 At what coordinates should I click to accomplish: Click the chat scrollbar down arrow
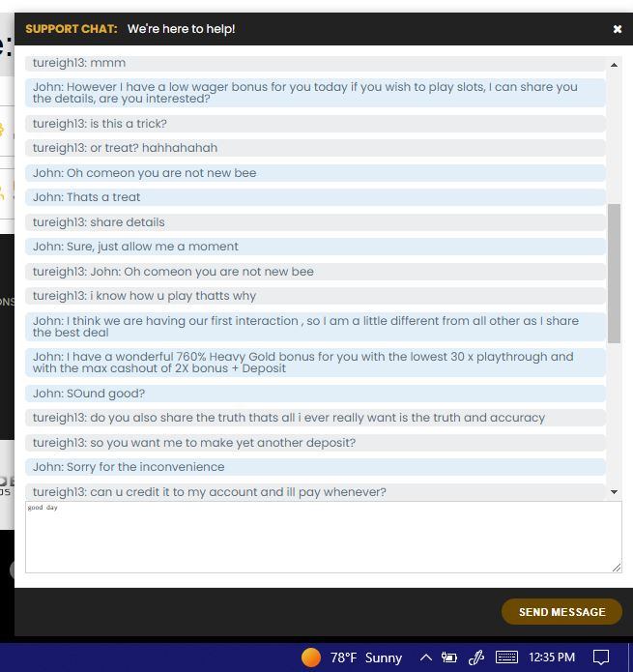tap(614, 491)
